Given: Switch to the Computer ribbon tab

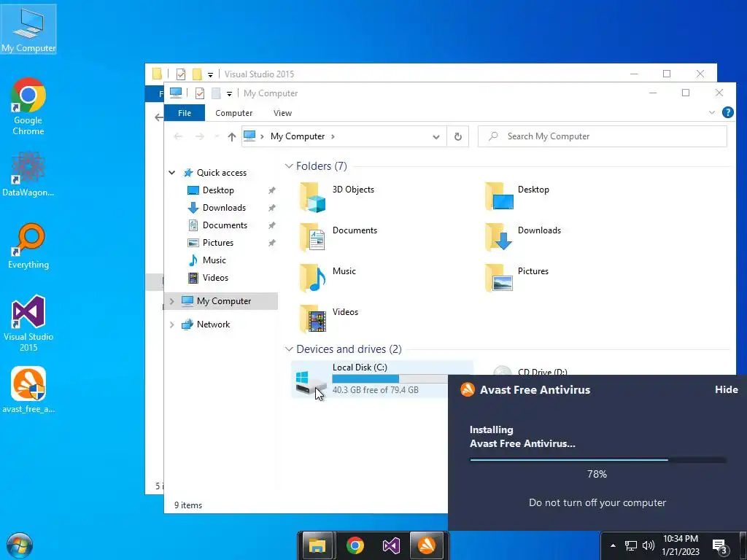Looking at the screenshot, I should tap(233, 113).
